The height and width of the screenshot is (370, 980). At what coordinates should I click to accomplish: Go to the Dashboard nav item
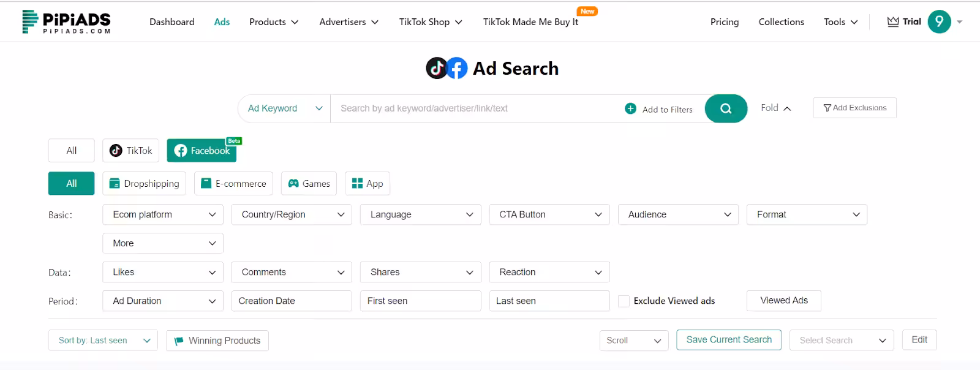[x=172, y=22]
